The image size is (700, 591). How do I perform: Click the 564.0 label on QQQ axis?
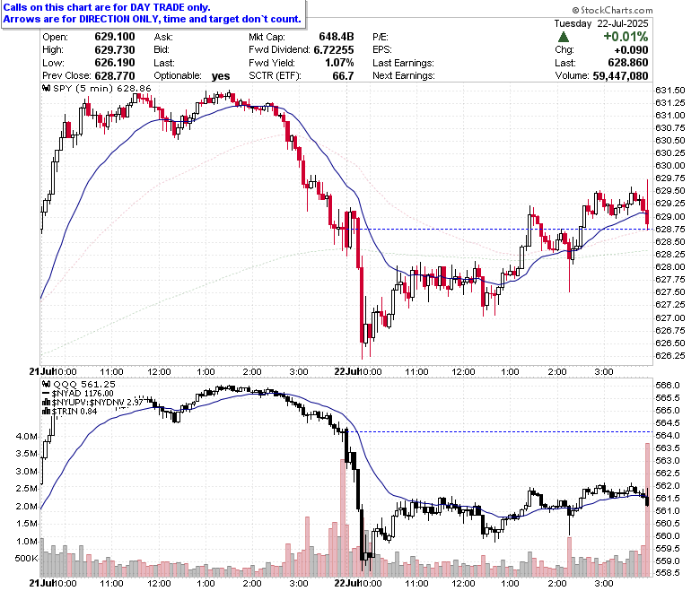click(x=668, y=435)
